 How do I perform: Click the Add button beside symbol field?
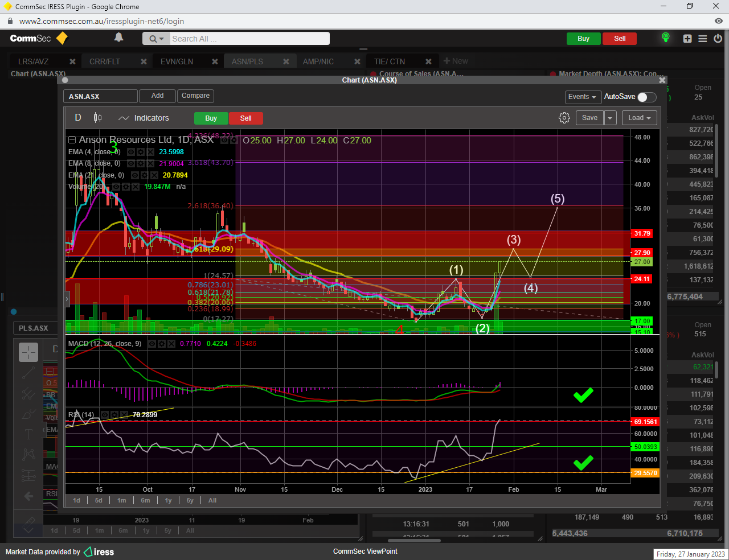click(157, 96)
